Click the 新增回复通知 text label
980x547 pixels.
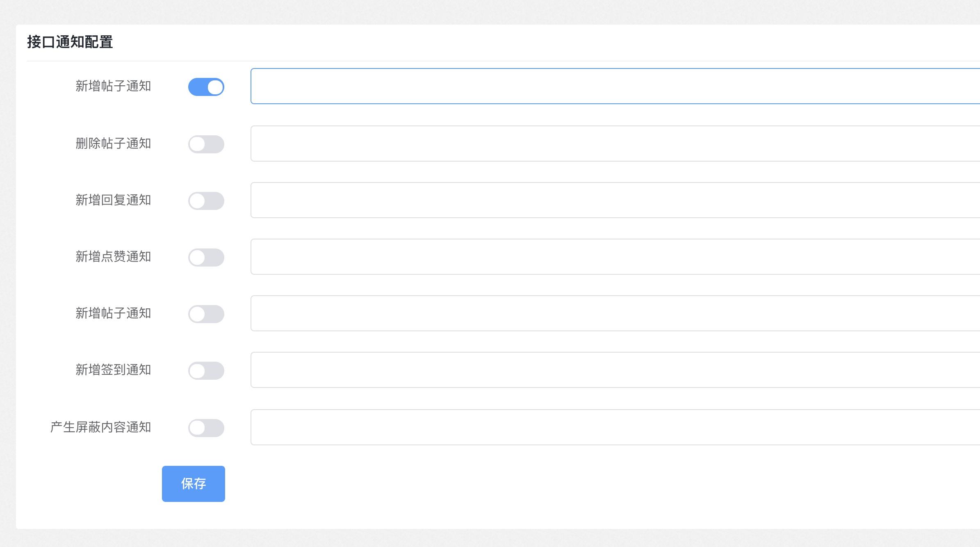[113, 200]
